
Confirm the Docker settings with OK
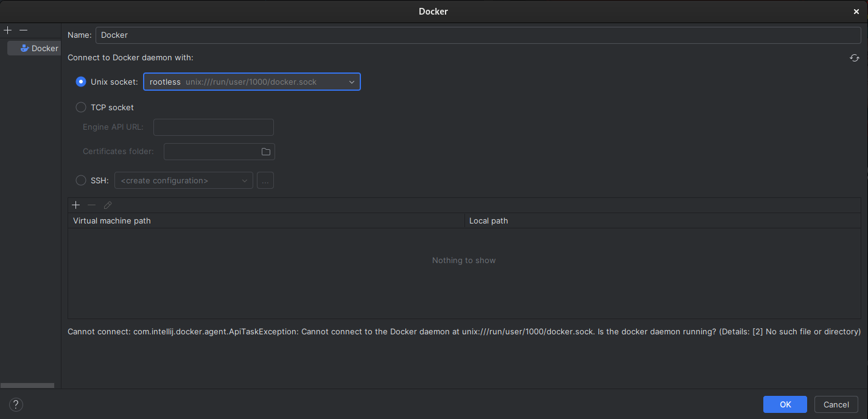(x=785, y=404)
